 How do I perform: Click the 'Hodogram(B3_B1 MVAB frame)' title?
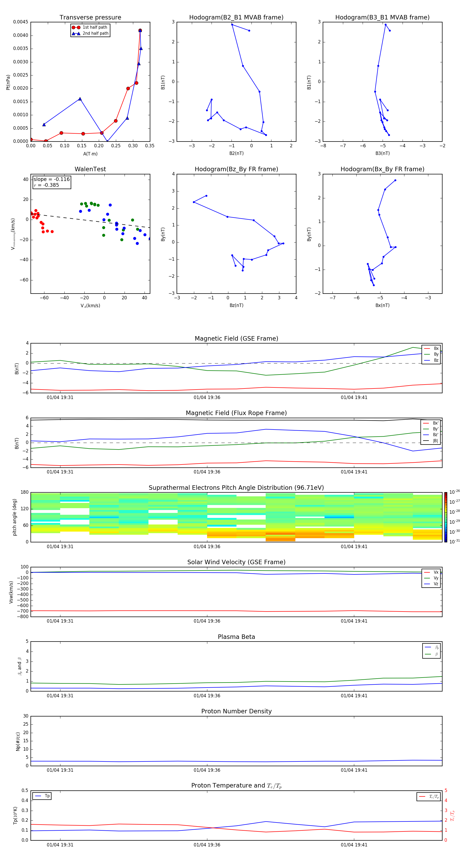(x=382, y=18)
